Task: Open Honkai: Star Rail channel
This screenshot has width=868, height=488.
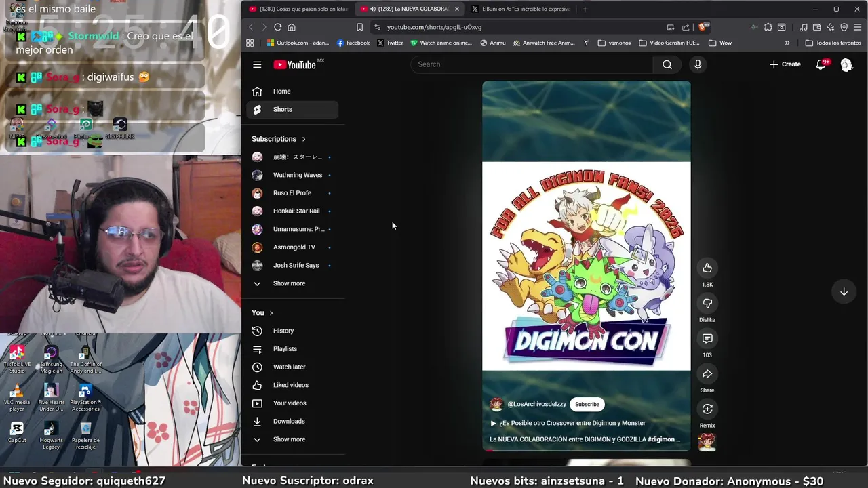Action: [293, 211]
